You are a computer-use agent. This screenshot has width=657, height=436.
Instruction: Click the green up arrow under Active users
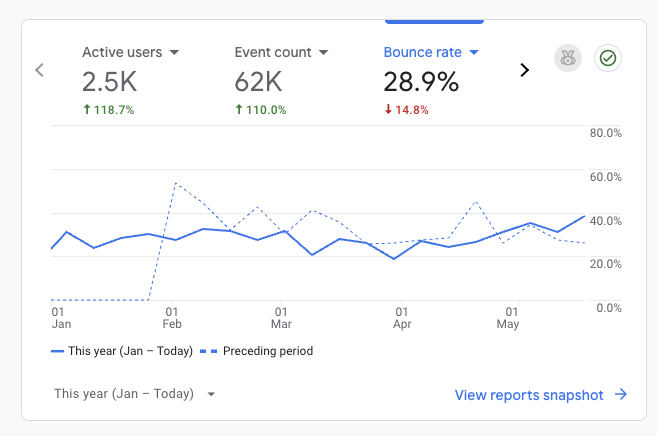[x=86, y=110]
